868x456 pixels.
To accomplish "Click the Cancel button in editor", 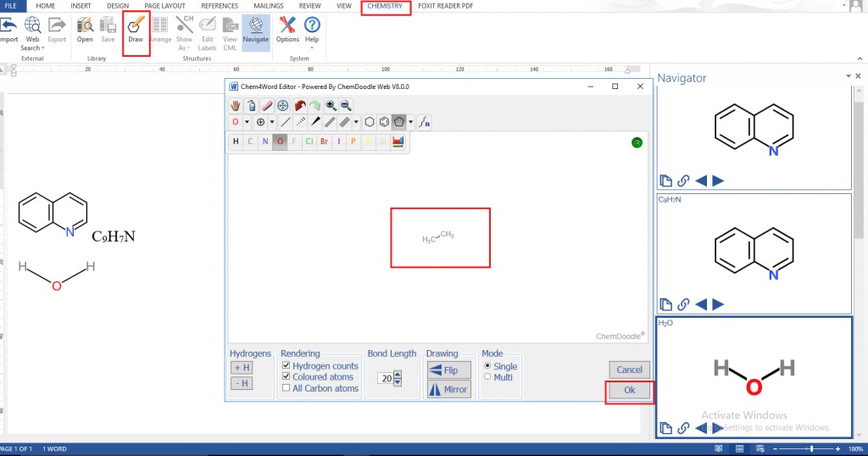I will (630, 370).
